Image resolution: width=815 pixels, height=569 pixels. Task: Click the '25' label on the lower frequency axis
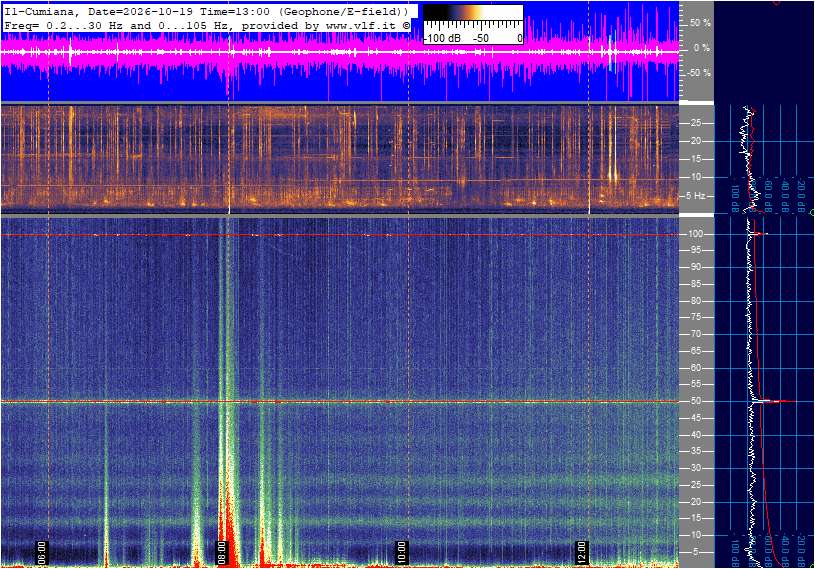click(x=695, y=485)
